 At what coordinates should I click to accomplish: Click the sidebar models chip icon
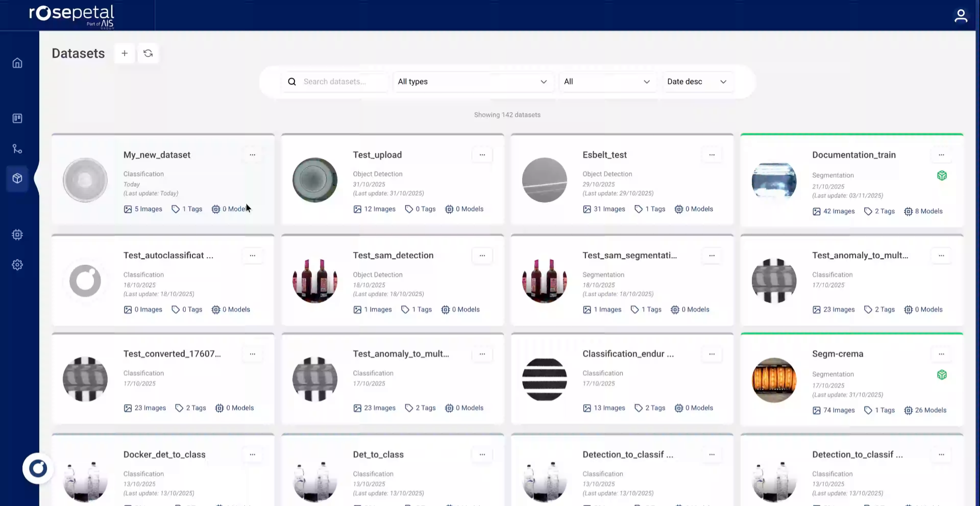pos(17,235)
